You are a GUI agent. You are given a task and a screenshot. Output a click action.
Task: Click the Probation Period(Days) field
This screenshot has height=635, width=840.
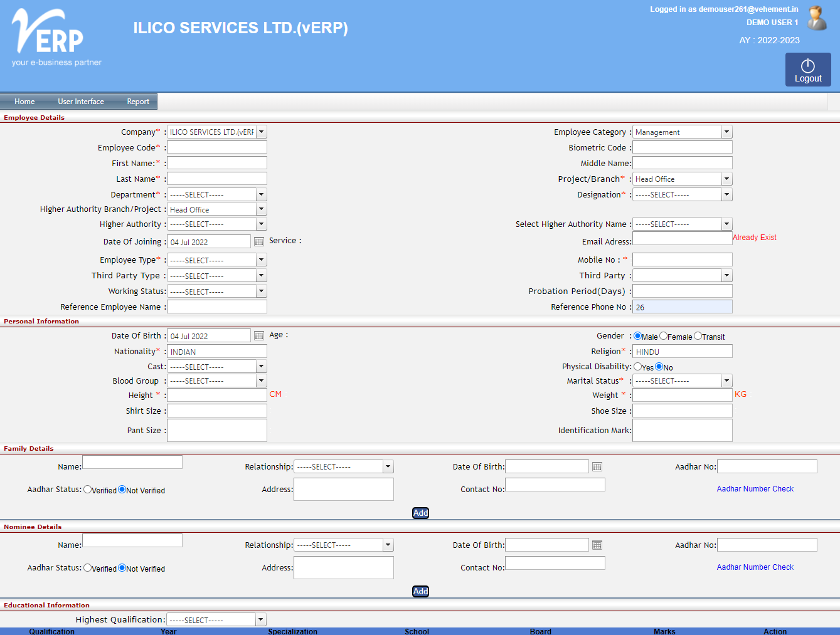click(x=683, y=291)
